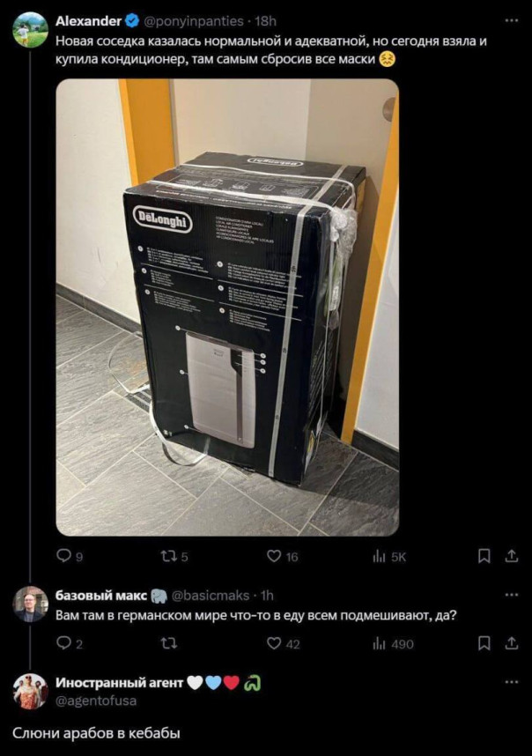Open Alexander's profile avatar
The height and width of the screenshot is (756, 532).
coord(30,29)
